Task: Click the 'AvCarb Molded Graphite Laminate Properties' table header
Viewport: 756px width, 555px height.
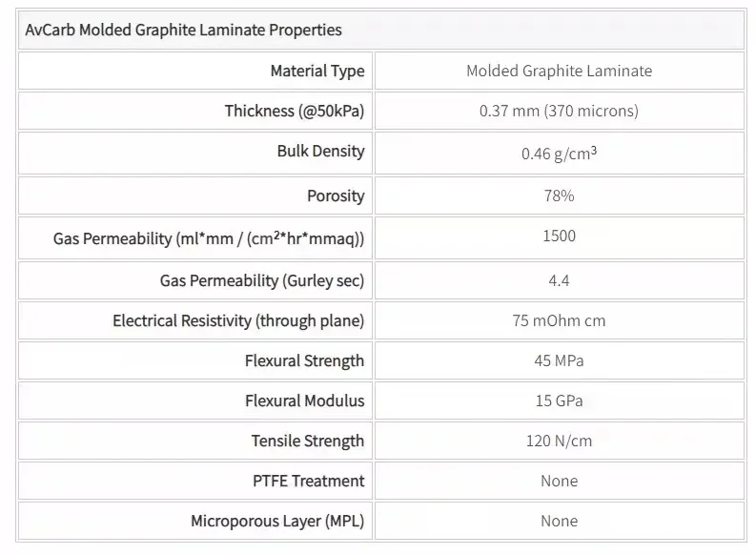Action: tap(181, 31)
